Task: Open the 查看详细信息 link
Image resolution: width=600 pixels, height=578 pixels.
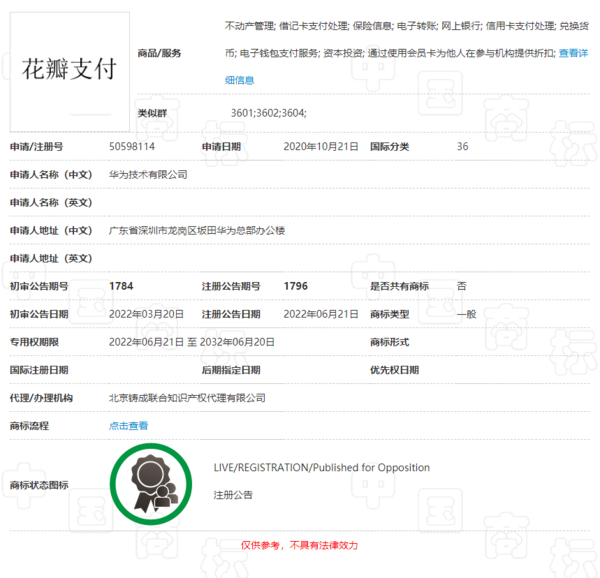Action: tap(573, 53)
